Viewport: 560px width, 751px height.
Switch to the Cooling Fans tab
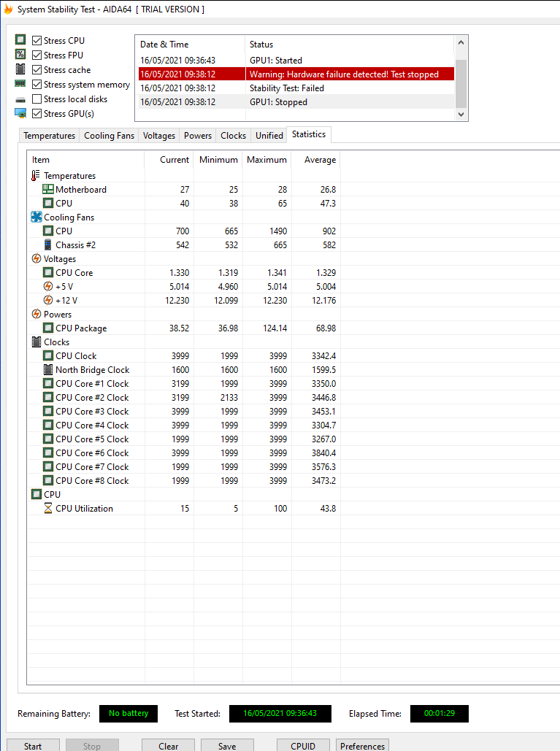point(110,136)
